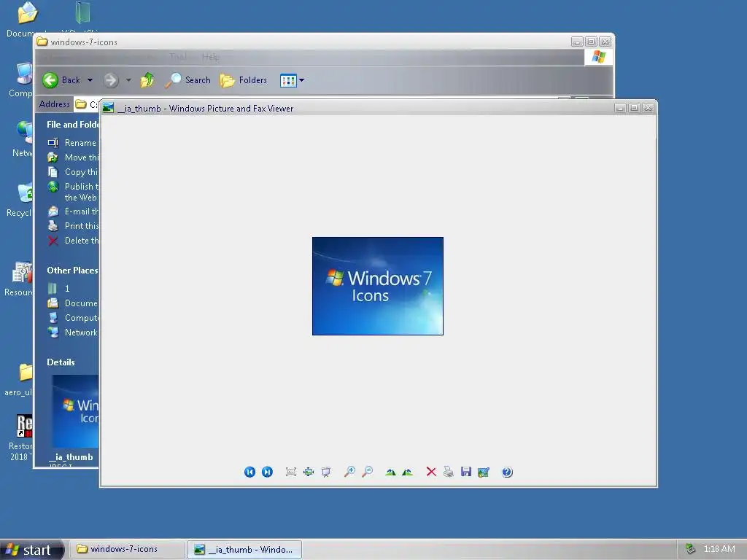Switch to windows-7-icons taskbar button
The image size is (747, 560).
click(x=127, y=549)
